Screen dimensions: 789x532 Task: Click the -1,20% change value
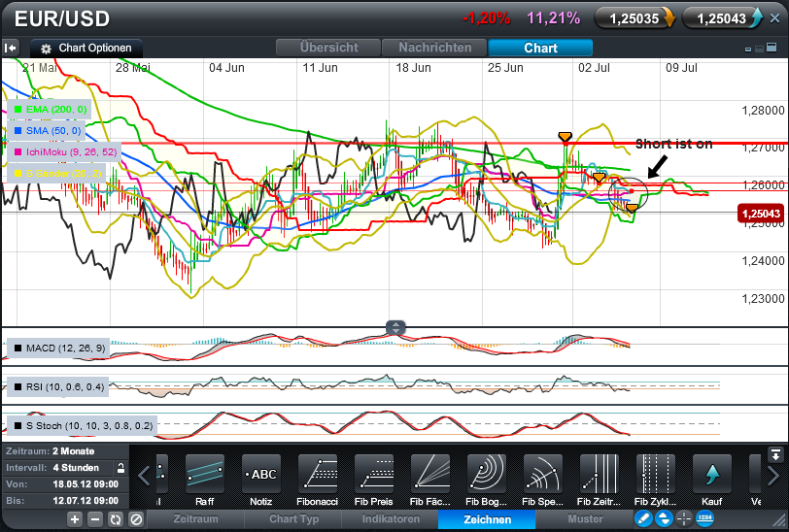486,18
